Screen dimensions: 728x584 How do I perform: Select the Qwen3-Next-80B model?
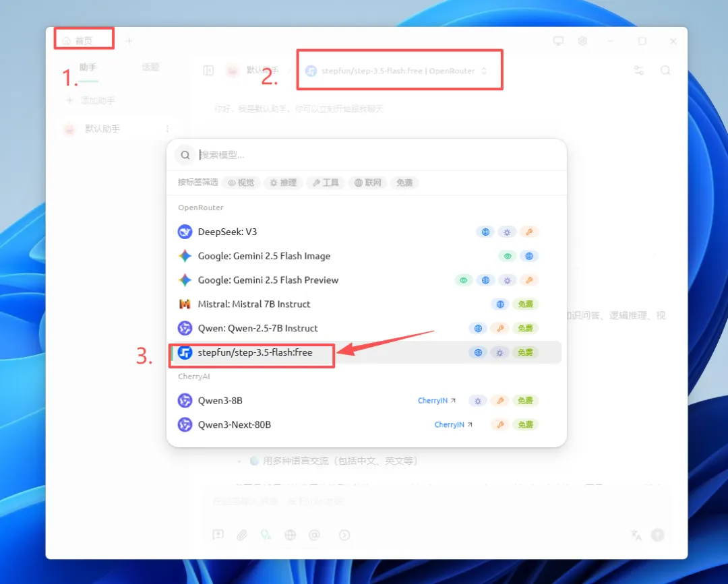point(366,425)
